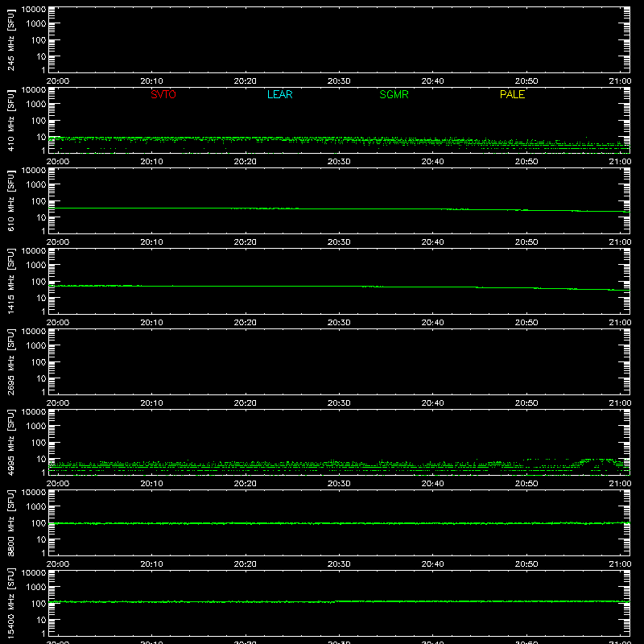Image resolution: width=644 pixels, height=644 pixels.
Task: Select the 410 MHz [SFU] axis title
Action: point(11,121)
